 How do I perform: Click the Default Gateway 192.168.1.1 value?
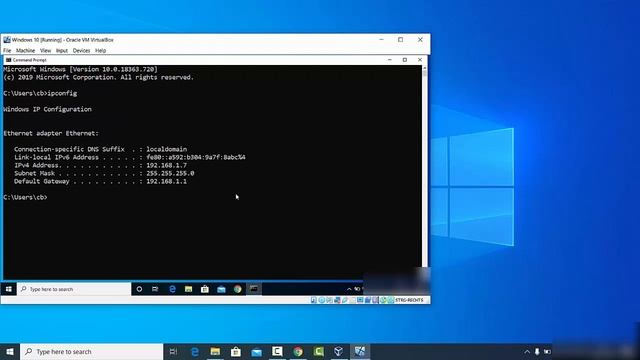167,181
